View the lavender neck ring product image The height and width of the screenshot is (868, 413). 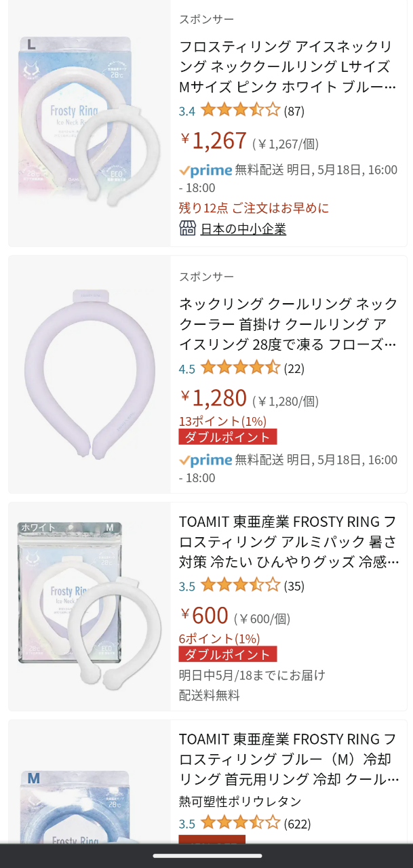[x=89, y=374]
